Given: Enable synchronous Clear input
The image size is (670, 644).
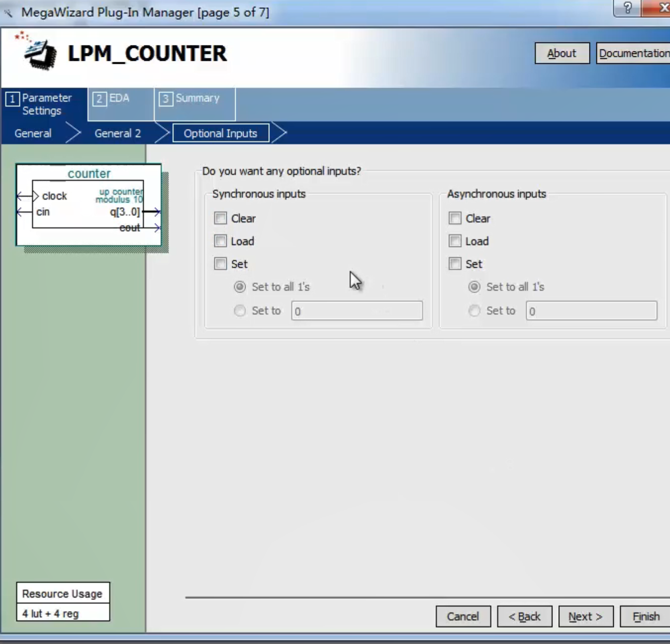Looking at the screenshot, I should coord(220,218).
